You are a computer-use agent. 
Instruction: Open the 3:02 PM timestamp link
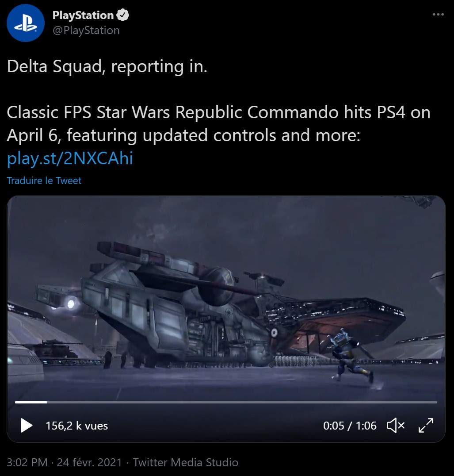point(27,462)
